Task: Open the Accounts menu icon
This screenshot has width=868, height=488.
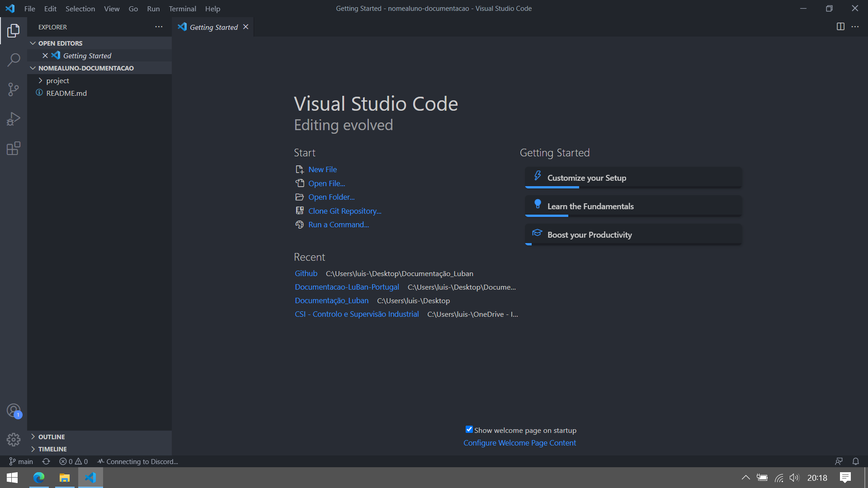Action: [x=14, y=410]
